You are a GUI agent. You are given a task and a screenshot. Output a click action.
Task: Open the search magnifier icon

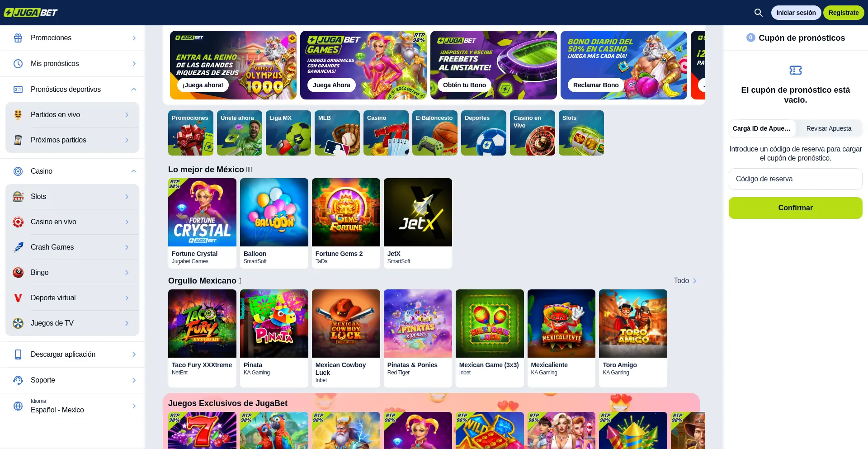coord(759,13)
